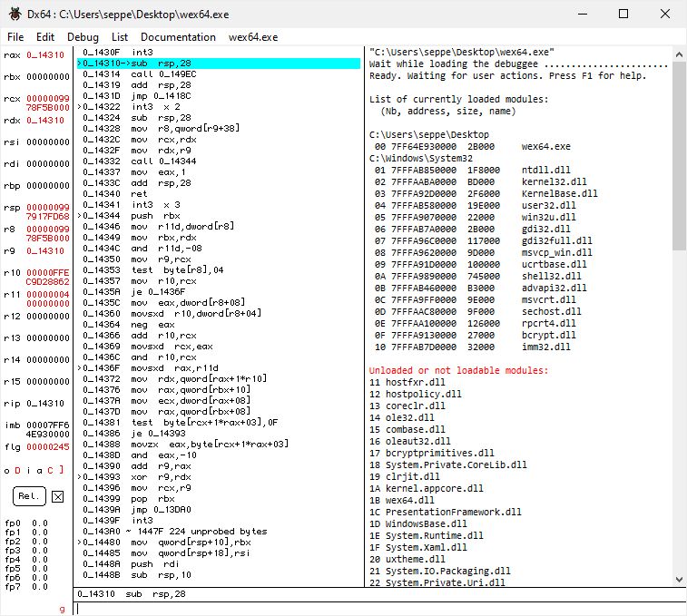Viewport: 687px width, 616px height.
Task: Click the imm32.dll module row
Action: click(472, 347)
